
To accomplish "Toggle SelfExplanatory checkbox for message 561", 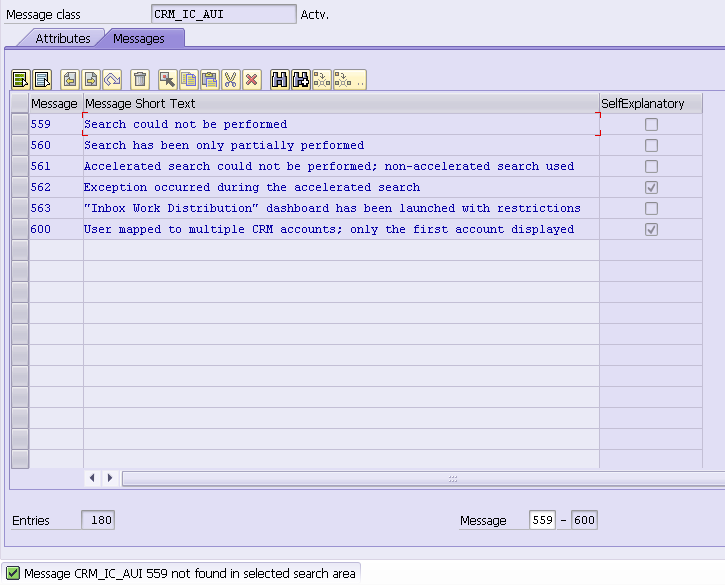I will 651,166.
